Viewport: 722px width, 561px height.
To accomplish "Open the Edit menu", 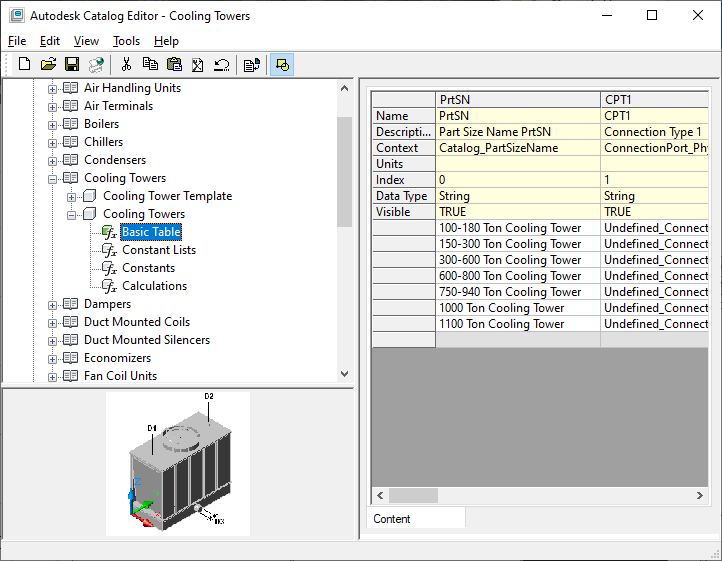I will (50, 41).
